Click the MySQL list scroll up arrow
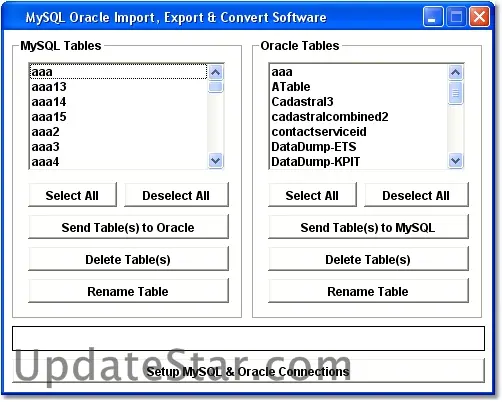This screenshot has height=402, width=502. coord(216,72)
